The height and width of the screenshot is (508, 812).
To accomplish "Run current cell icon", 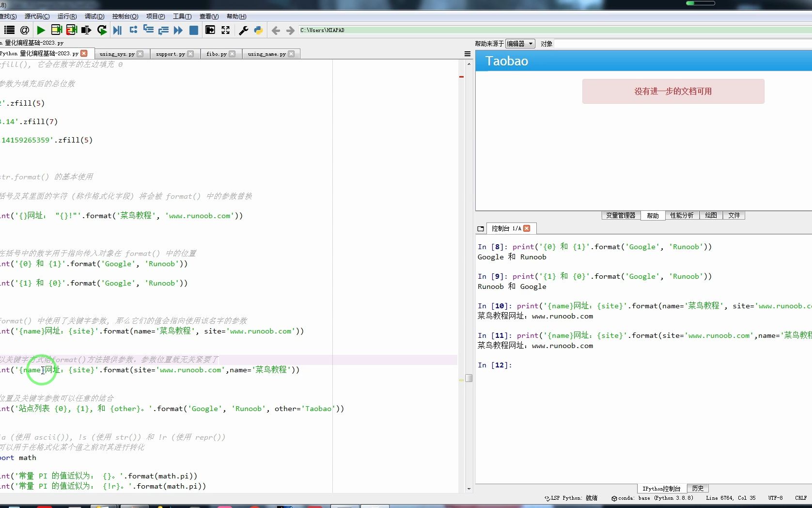I will point(57,30).
